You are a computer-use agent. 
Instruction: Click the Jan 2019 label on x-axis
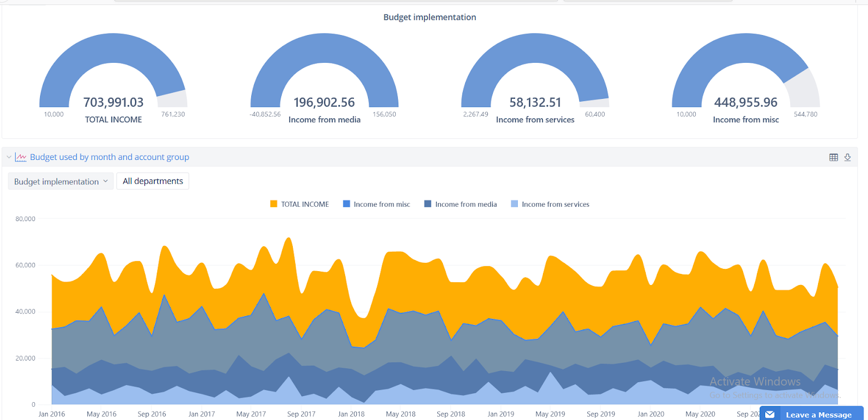500,414
